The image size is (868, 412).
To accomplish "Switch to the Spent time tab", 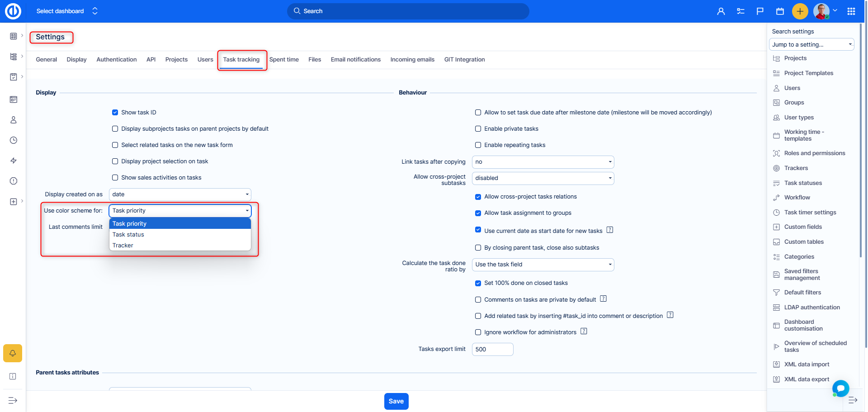I will [284, 60].
